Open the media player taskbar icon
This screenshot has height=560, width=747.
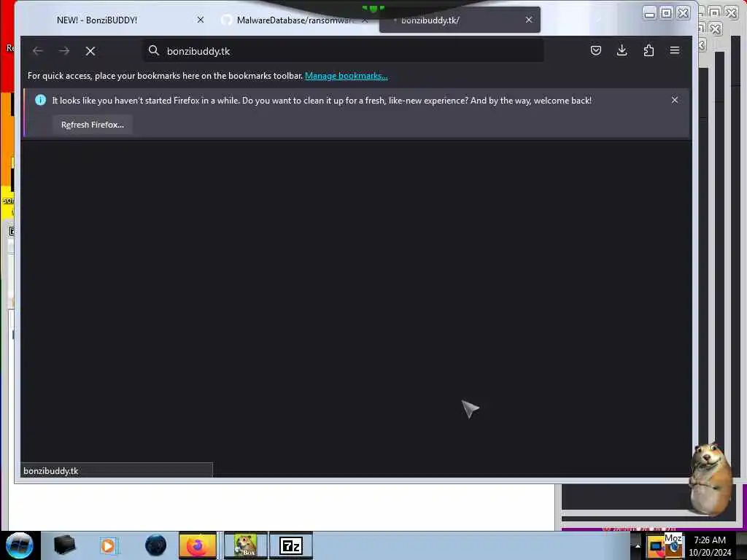tap(108, 545)
